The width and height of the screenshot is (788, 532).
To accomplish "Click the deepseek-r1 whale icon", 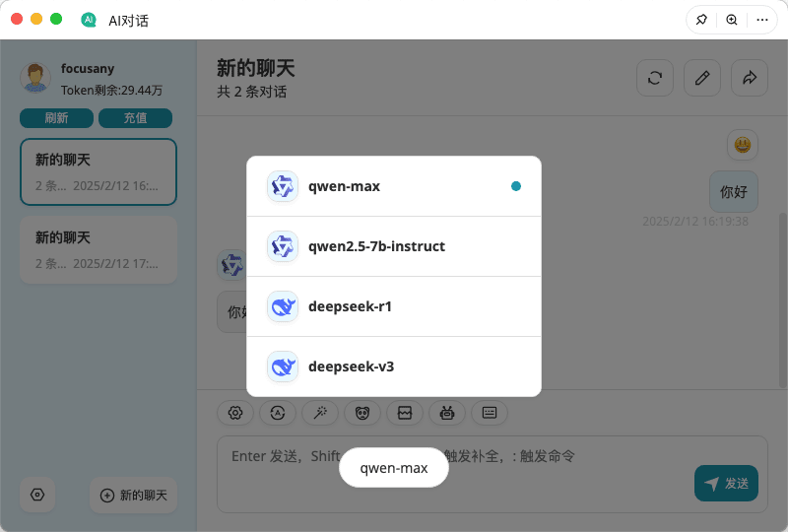I will click(283, 306).
